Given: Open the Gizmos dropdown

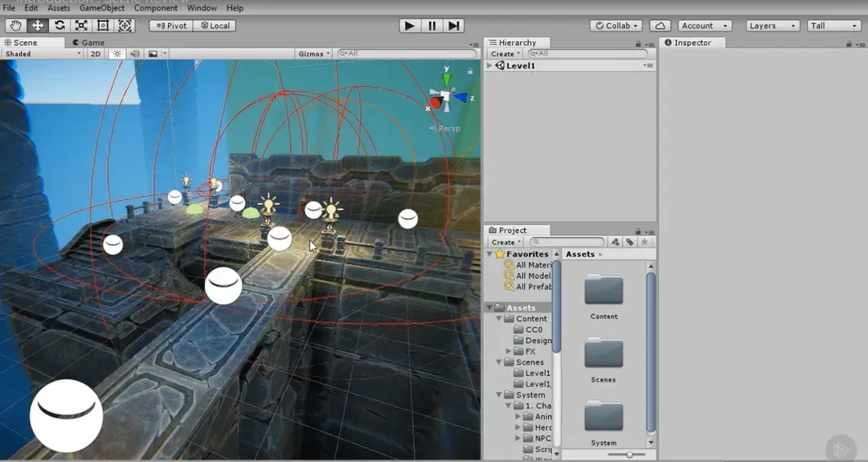Looking at the screenshot, I should [313, 54].
